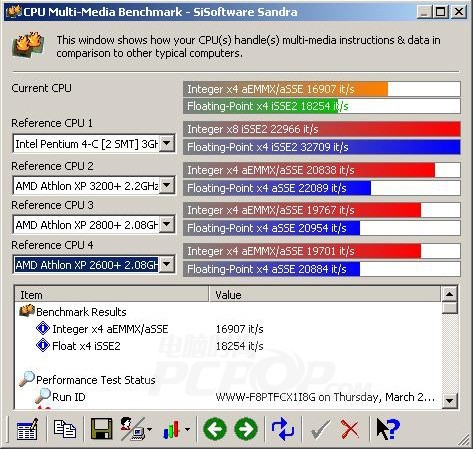Click the results list scrollbar thumb

[449, 308]
